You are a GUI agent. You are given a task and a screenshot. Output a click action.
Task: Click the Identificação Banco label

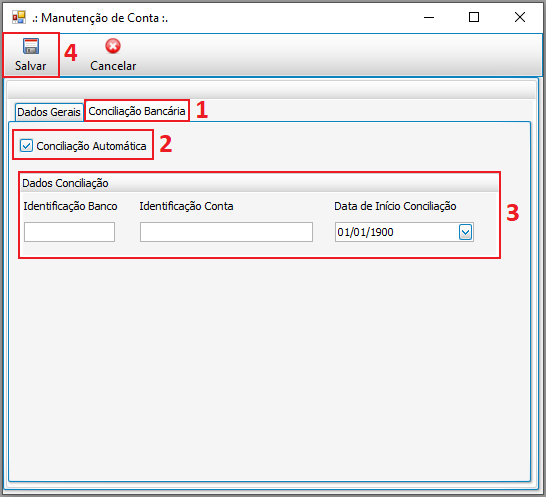(x=70, y=206)
